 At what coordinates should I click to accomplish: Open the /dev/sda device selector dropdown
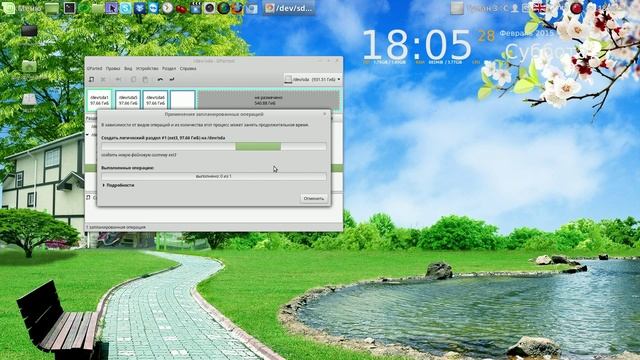coord(312,80)
